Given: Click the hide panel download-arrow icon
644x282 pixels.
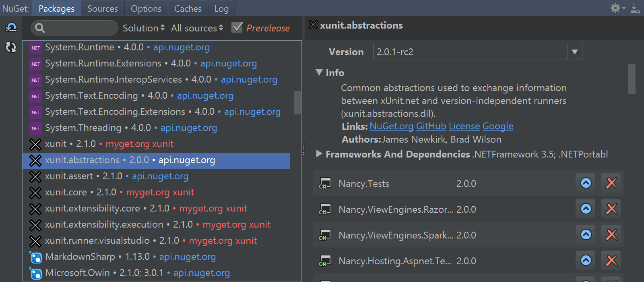Looking at the screenshot, I should click(636, 8).
